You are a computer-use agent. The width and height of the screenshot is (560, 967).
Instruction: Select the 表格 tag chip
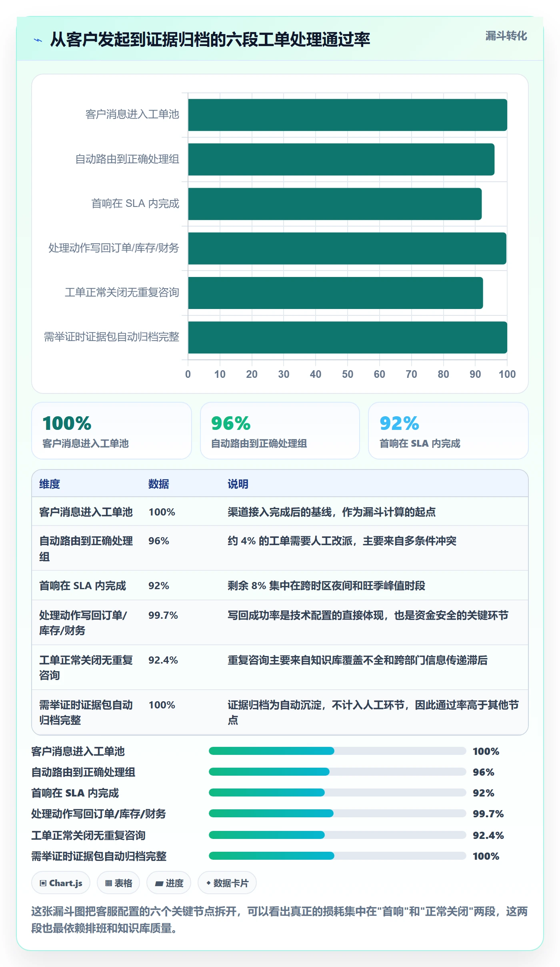point(118,883)
